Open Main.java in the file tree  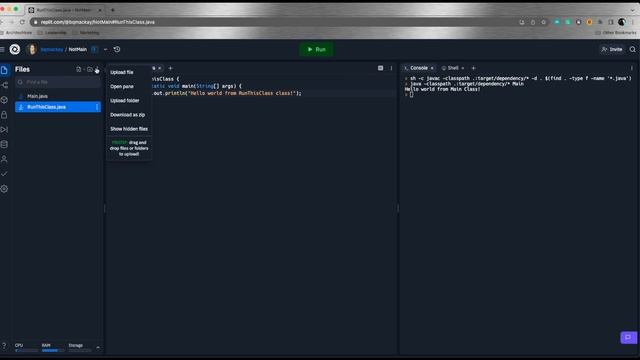(58, 96)
